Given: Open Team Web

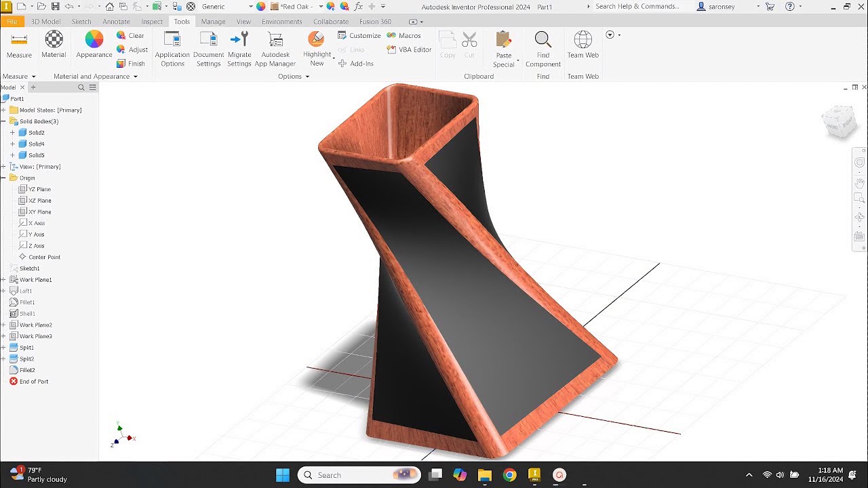Looking at the screenshot, I should (583, 45).
